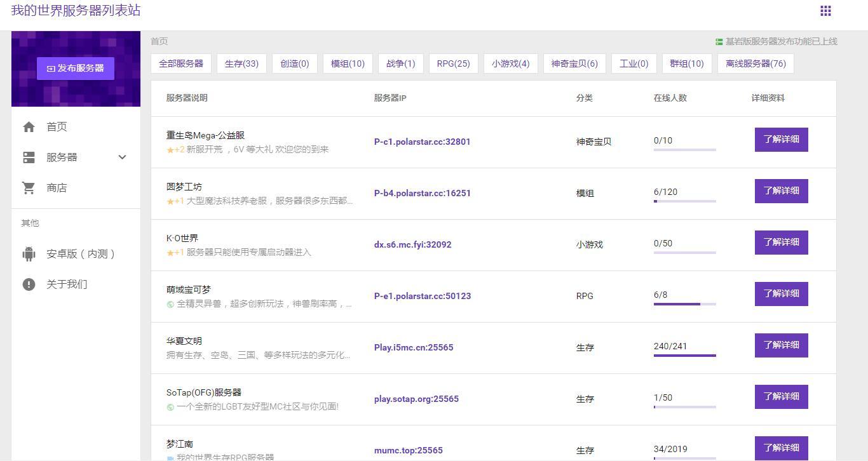Click green globe icon under 萌域宝可梦
868x461 pixels.
tap(170, 305)
